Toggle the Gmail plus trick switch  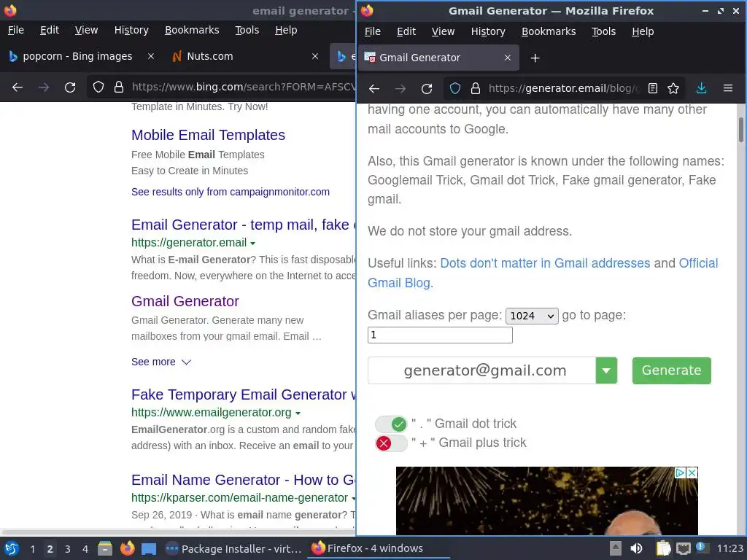391,443
